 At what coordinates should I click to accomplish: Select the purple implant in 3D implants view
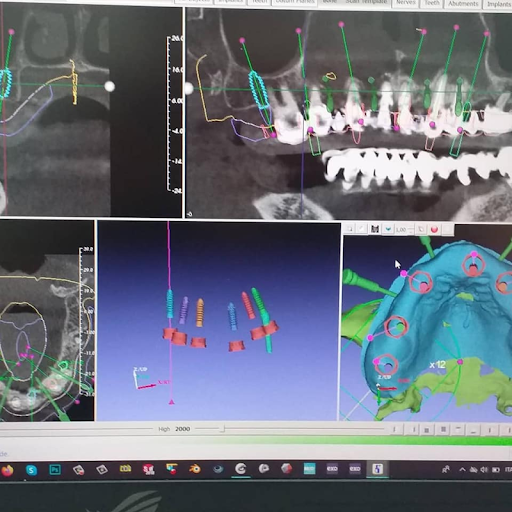(x=183, y=310)
